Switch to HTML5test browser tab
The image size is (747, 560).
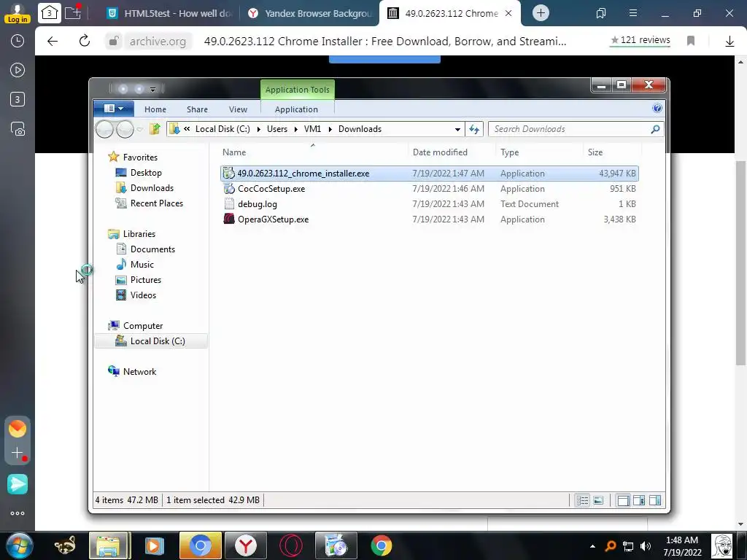[169, 13]
